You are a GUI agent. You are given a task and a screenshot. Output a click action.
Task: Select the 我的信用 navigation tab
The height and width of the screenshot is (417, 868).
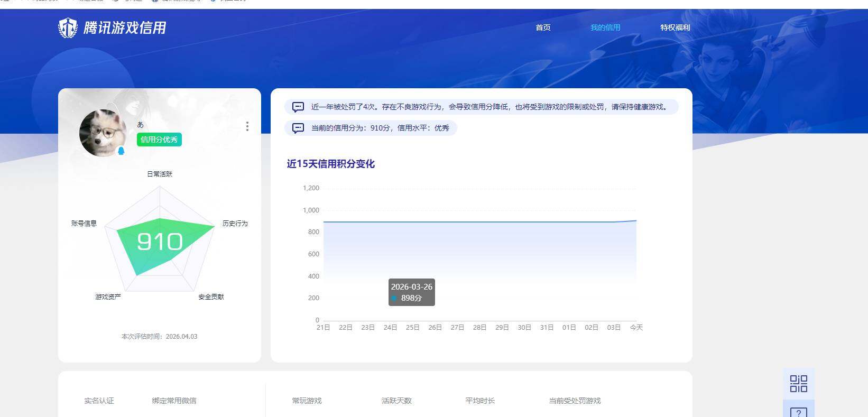click(605, 27)
